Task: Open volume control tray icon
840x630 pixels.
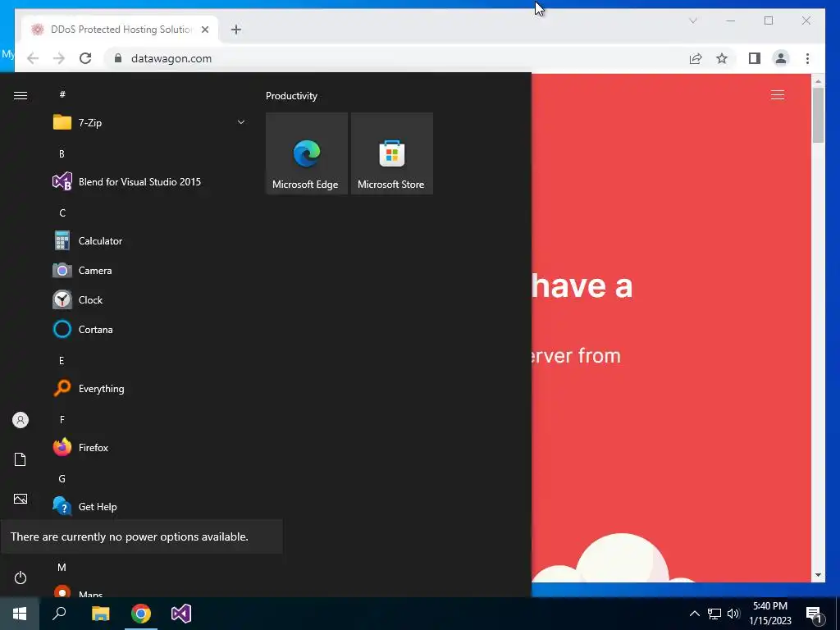Action: click(733, 614)
